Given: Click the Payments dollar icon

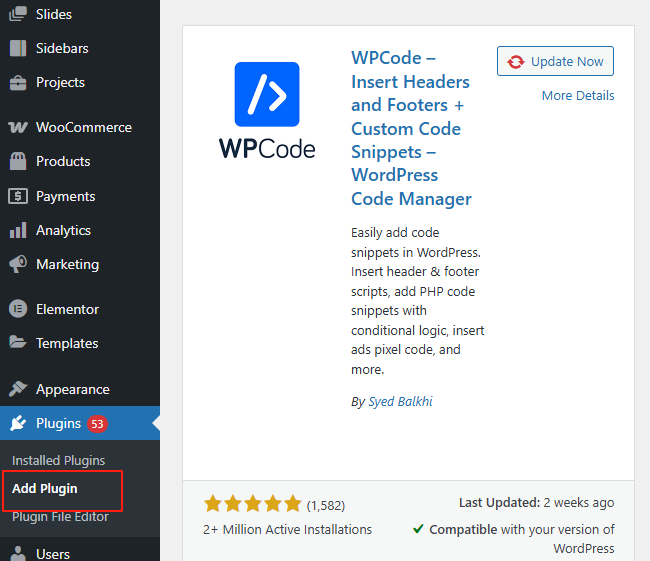Looking at the screenshot, I should pyautogui.click(x=17, y=196).
